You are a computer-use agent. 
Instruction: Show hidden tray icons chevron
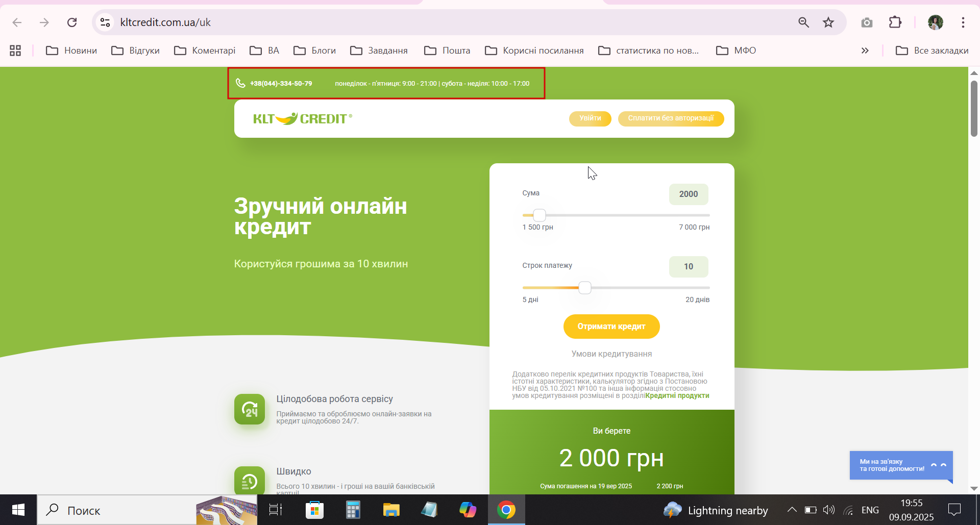click(792, 510)
